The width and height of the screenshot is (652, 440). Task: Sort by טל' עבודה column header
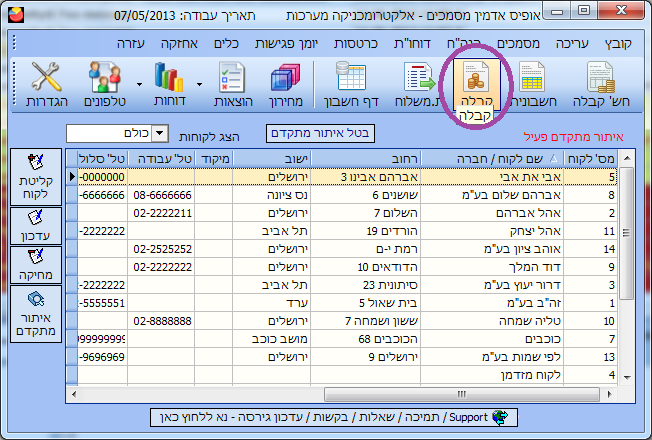coord(161,158)
